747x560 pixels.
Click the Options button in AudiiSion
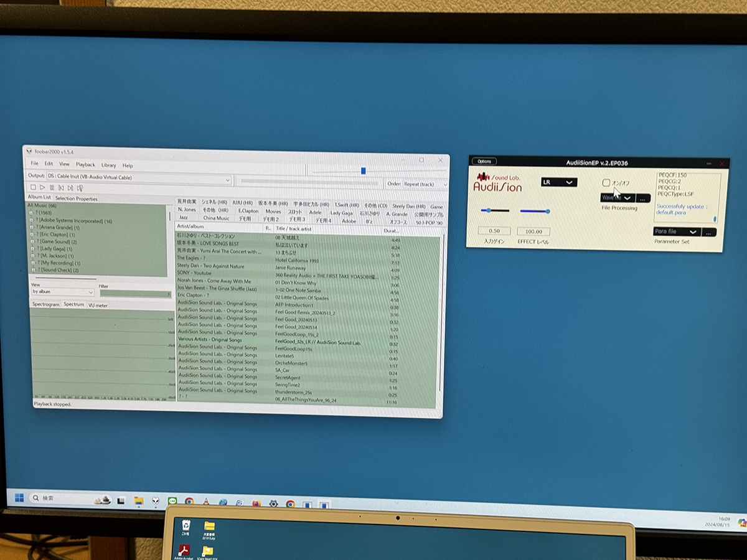click(484, 161)
